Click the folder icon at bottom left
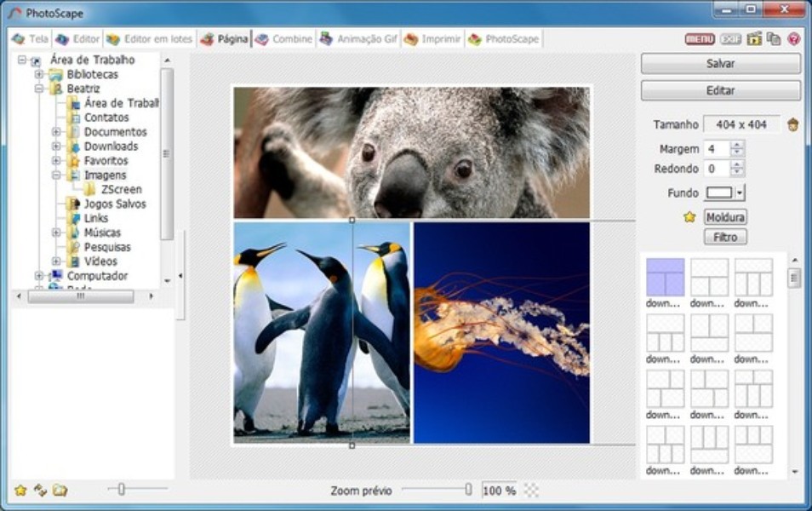Screen dimensions: 812x511 60,491
